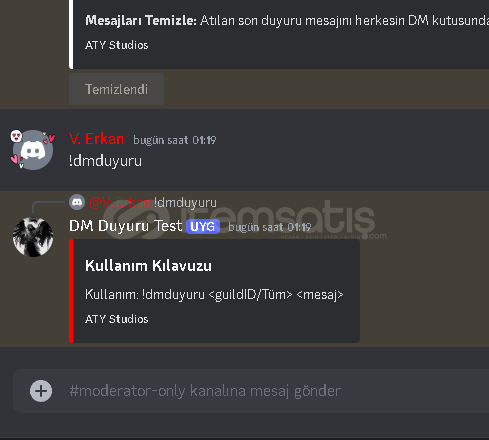This screenshot has height=440, width=489.
Task: Click ATY Studios footer in Mesajları Temizle embed
Action: (117, 45)
